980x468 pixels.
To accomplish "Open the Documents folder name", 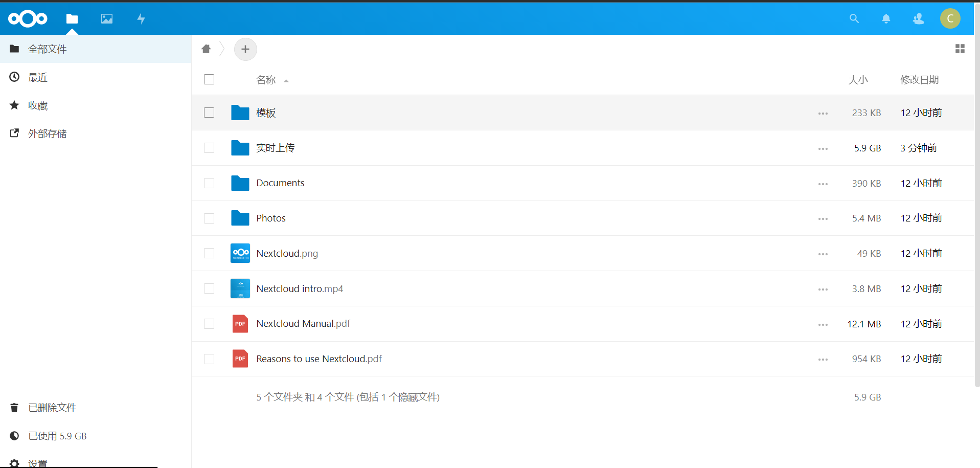I will coord(280,183).
